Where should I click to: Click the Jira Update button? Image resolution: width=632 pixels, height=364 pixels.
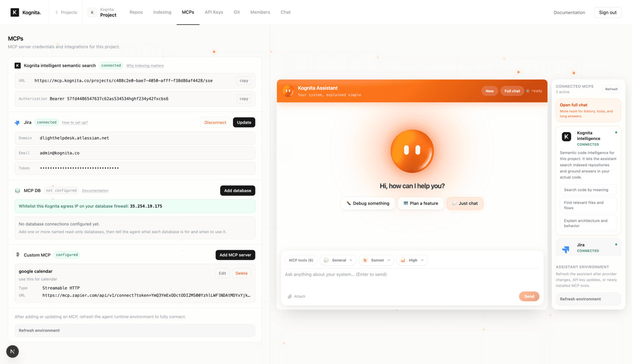tap(244, 123)
